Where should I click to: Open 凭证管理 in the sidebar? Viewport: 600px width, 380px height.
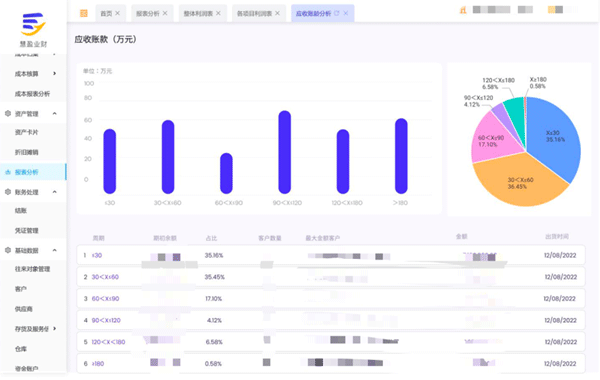click(x=26, y=231)
